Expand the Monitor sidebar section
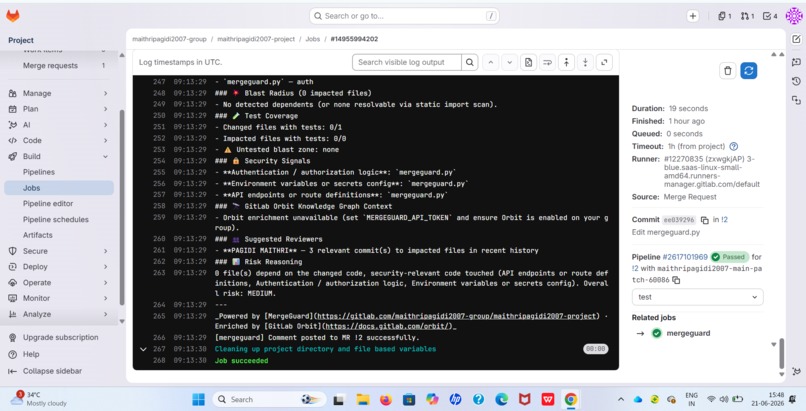The image size is (806, 411). coord(58,298)
